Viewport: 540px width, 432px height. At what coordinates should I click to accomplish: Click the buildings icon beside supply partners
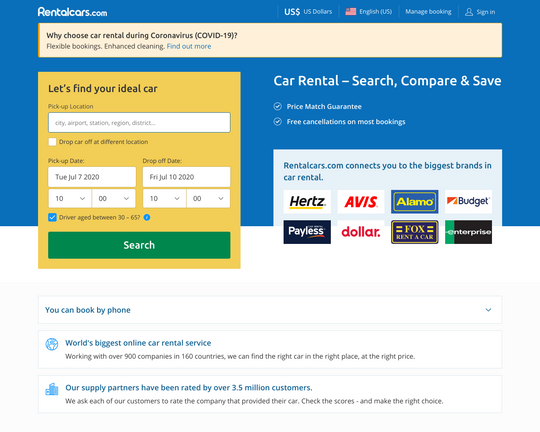52,389
